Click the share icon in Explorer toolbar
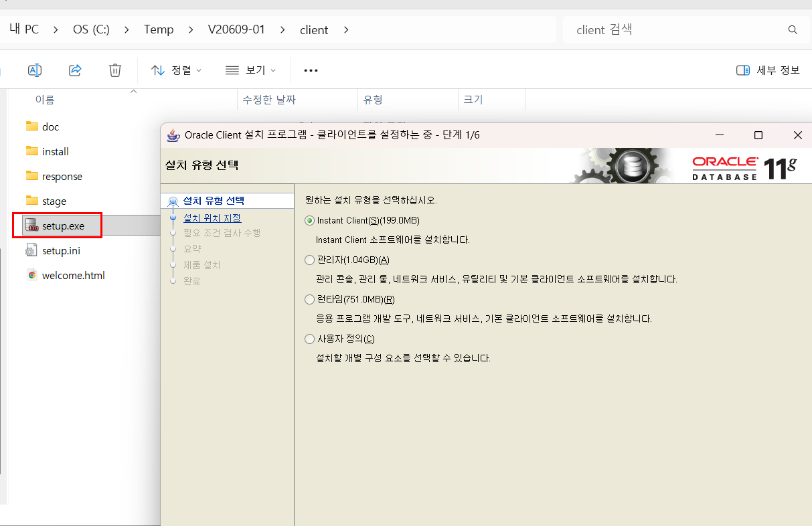 pyautogui.click(x=75, y=70)
